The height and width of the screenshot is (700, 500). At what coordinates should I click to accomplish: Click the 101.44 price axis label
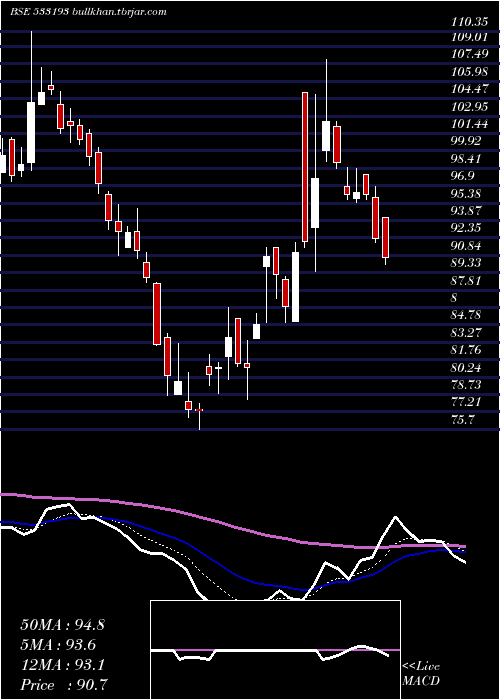click(x=468, y=124)
